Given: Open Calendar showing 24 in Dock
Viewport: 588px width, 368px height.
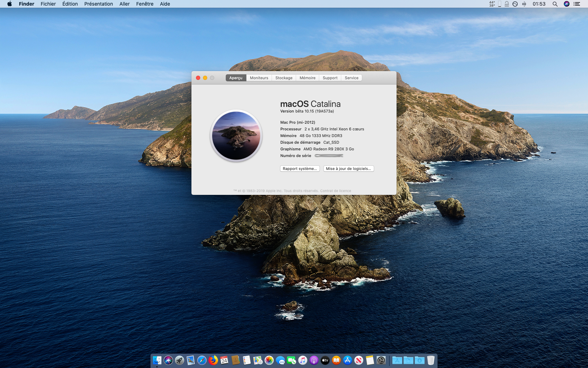Looking at the screenshot, I should tap(224, 360).
